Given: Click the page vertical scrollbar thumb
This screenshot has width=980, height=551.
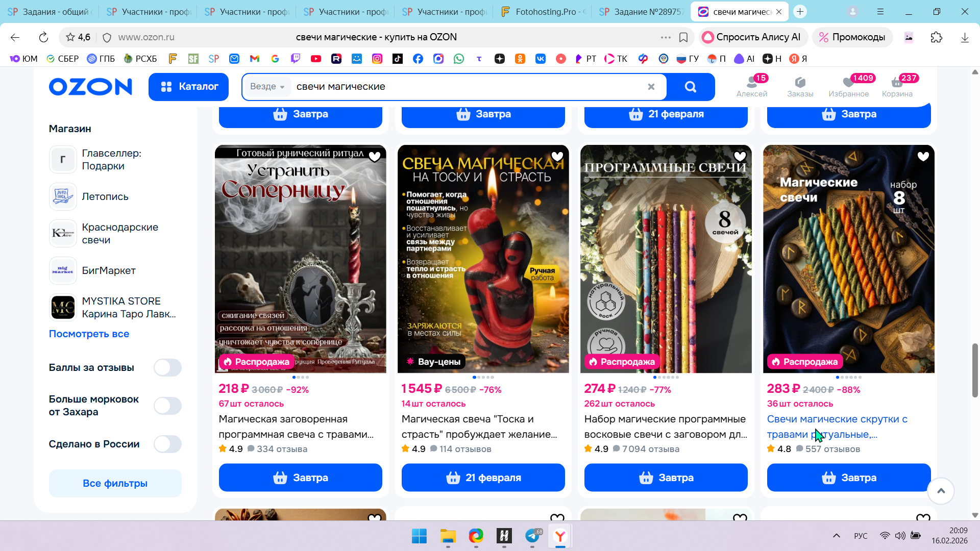Looking at the screenshot, I should 975,370.
